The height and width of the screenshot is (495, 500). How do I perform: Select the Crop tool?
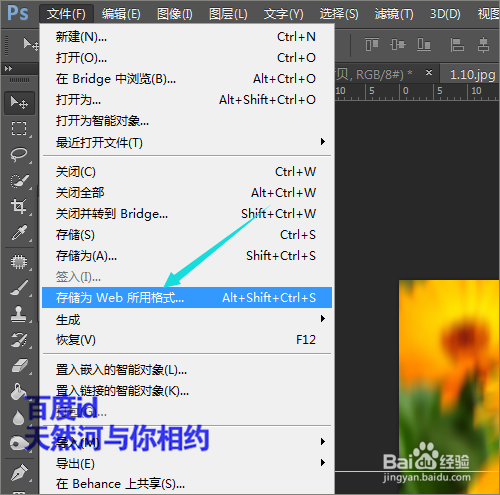coord(19,206)
